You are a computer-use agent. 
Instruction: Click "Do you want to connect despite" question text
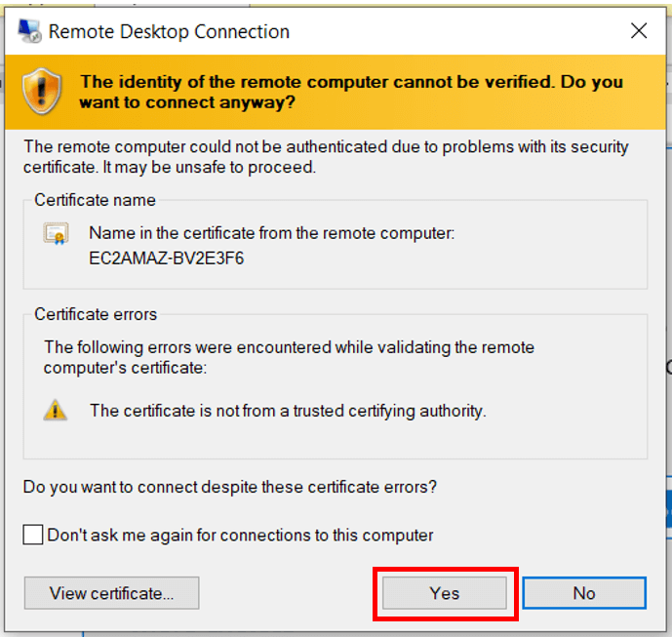pos(229,486)
